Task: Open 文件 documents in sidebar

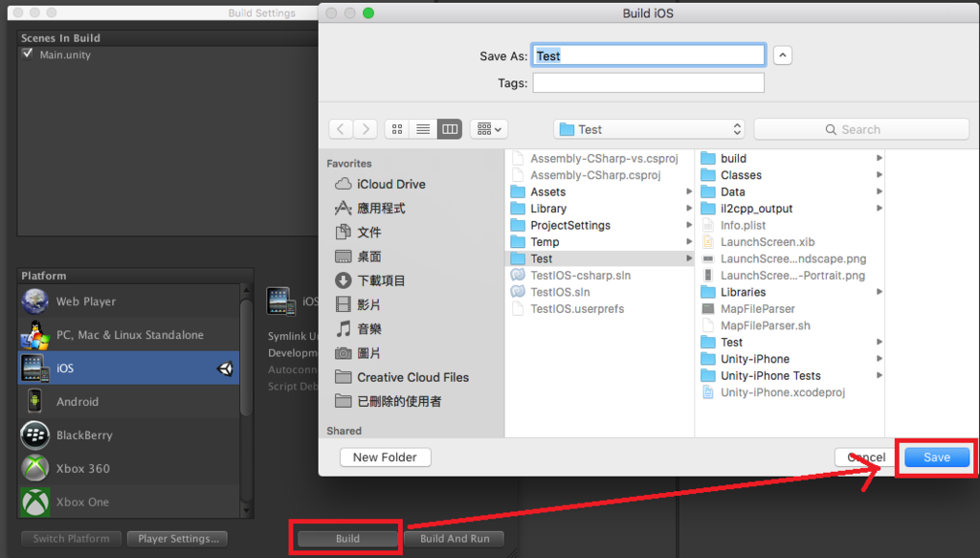Action: (358, 233)
